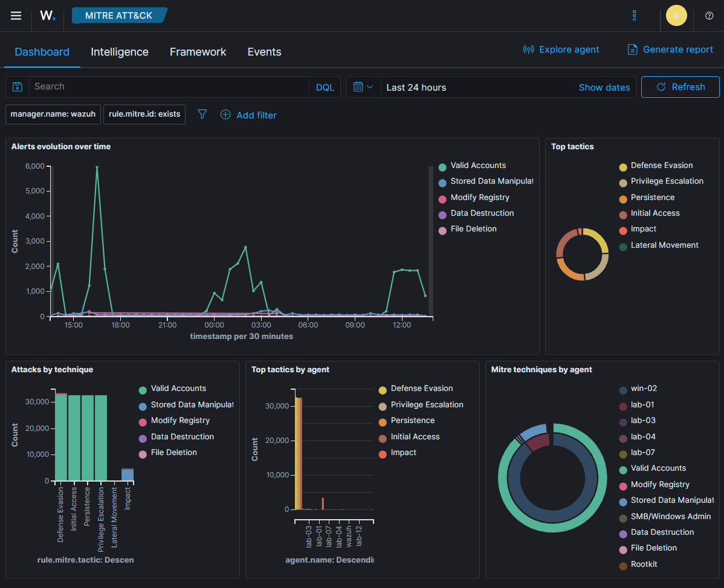724x588 pixels.
Task: Open the Last 24 hours time range
Action: (416, 88)
